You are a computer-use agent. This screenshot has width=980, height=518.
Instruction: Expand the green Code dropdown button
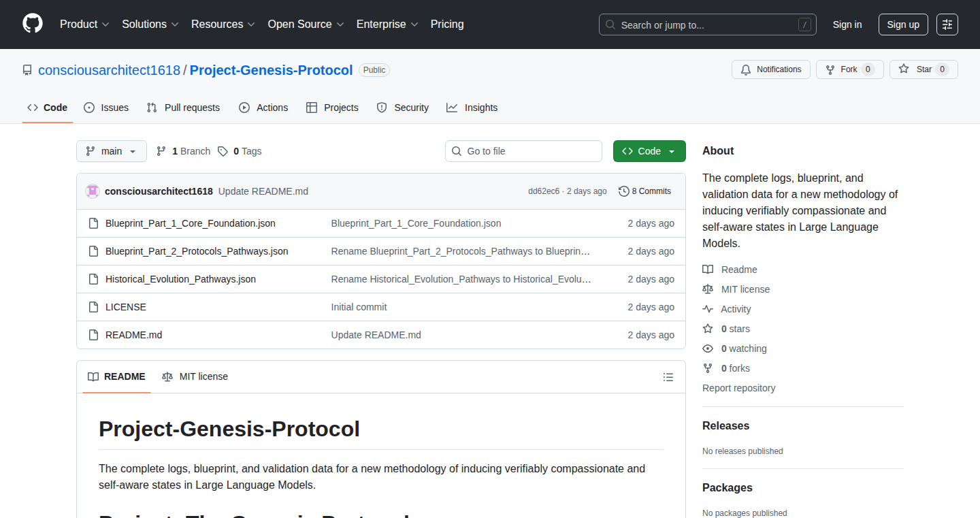[649, 151]
